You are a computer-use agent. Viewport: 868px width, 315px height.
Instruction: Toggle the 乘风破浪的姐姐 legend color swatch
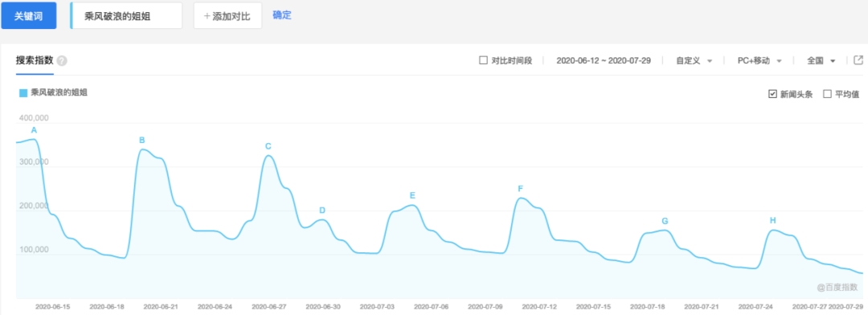[x=23, y=93]
